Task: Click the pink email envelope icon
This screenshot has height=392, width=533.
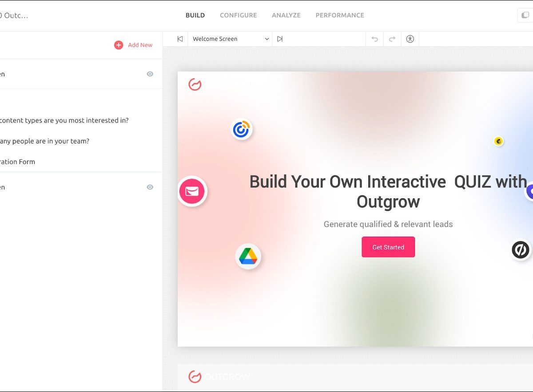Action: tap(192, 191)
